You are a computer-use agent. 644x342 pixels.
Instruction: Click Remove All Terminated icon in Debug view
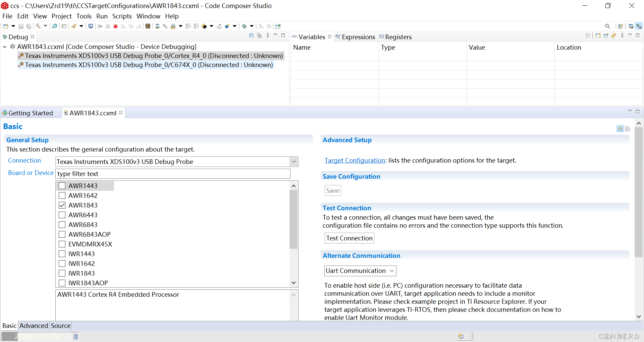tap(259, 35)
